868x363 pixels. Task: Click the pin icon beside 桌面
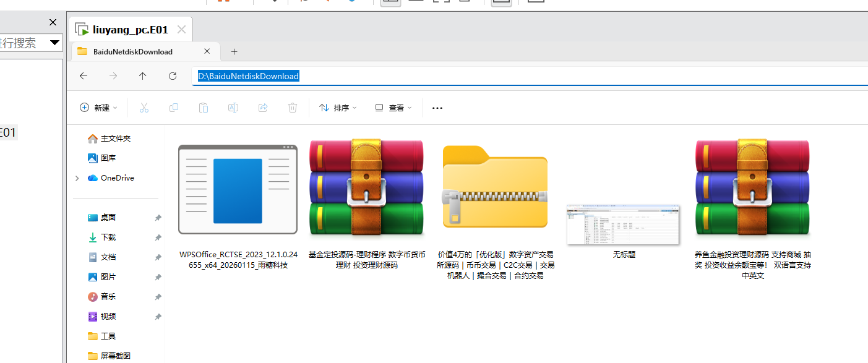158,218
